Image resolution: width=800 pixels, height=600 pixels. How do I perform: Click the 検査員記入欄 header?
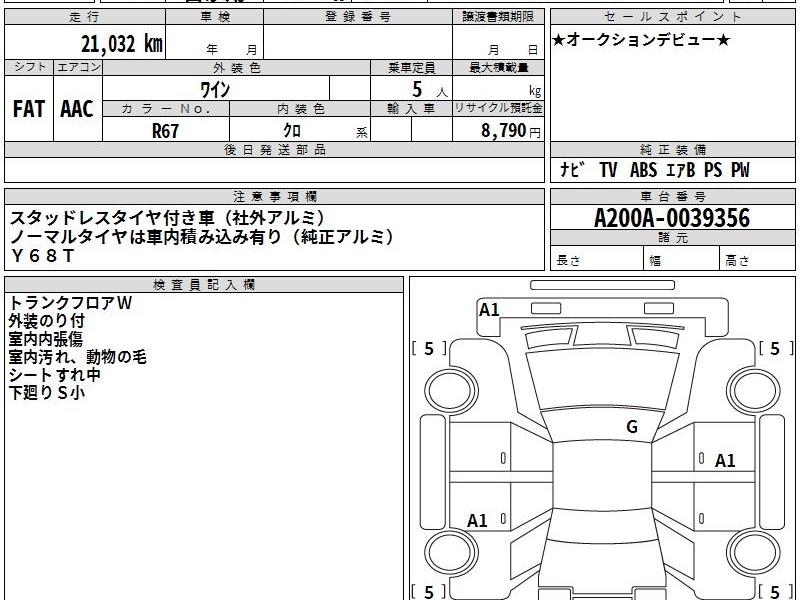(x=204, y=285)
